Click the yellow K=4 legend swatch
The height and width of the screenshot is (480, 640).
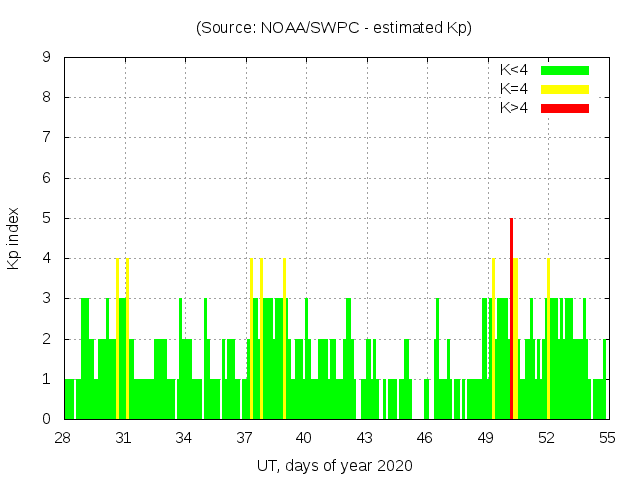[565, 89]
